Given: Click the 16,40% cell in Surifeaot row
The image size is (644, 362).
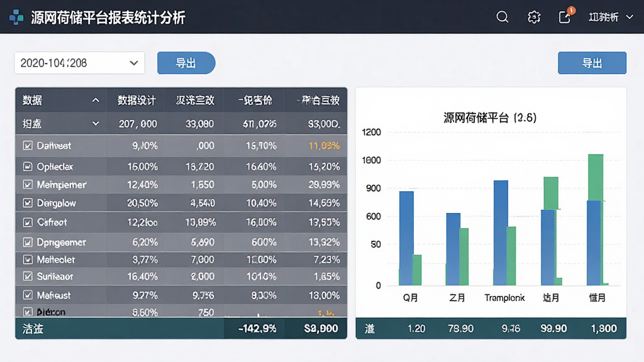Looking at the screenshot, I should 142,277.
